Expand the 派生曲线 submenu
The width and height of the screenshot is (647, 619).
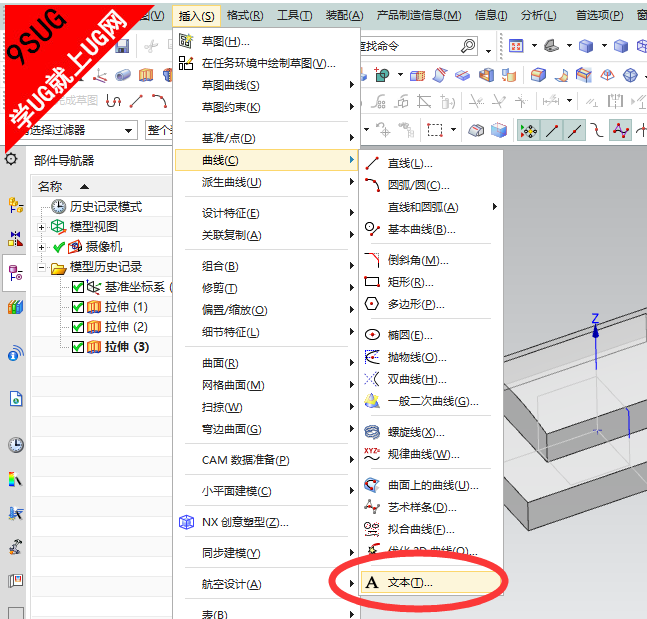pyautogui.click(x=267, y=182)
